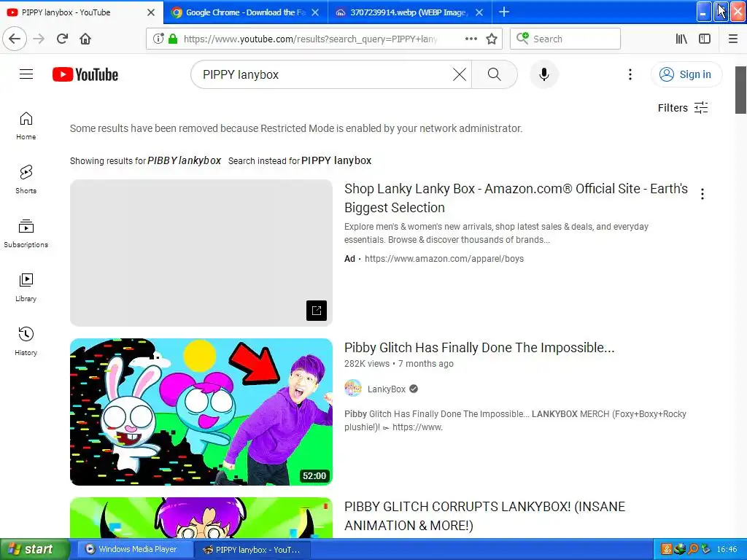Click the page vertical scrollbar thumb

click(x=740, y=90)
